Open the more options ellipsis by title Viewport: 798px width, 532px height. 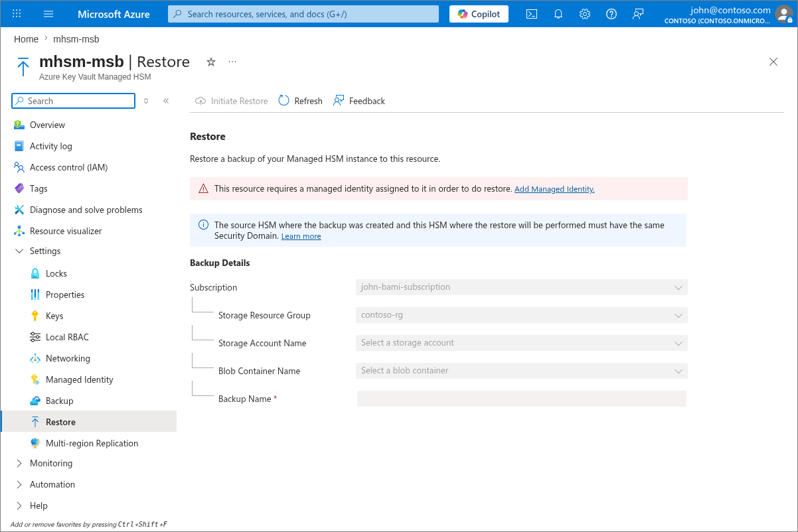pyautogui.click(x=232, y=62)
